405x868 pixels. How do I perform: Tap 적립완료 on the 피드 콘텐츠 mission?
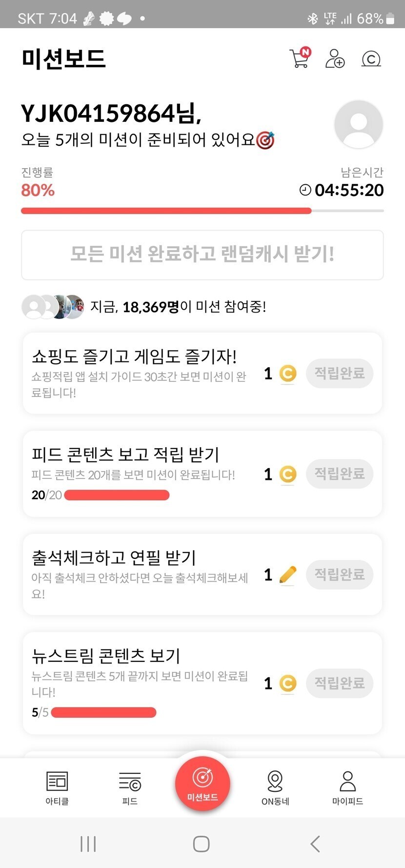pyautogui.click(x=339, y=473)
